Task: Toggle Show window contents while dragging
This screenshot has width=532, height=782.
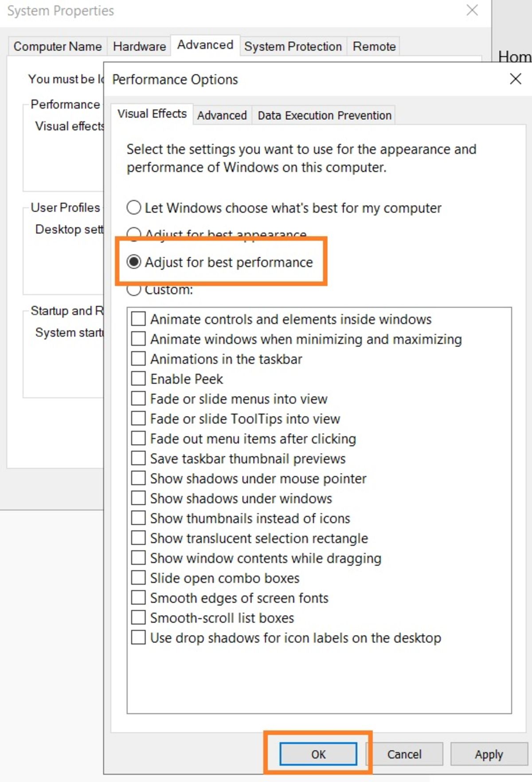Action: (x=138, y=558)
